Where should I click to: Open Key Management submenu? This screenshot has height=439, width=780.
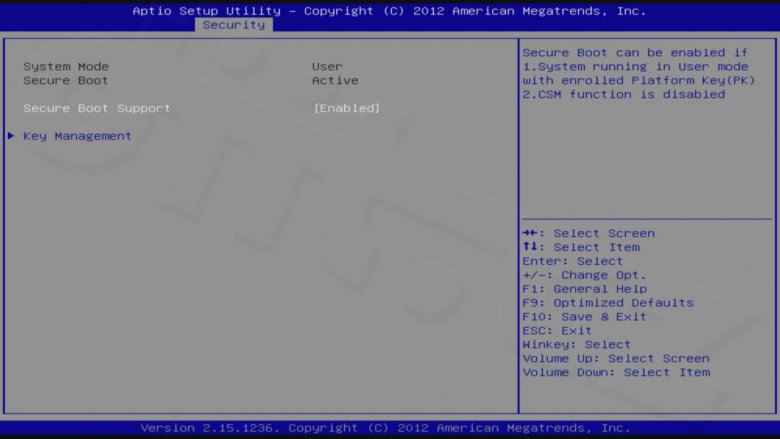pyautogui.click(x=77, y=136)
